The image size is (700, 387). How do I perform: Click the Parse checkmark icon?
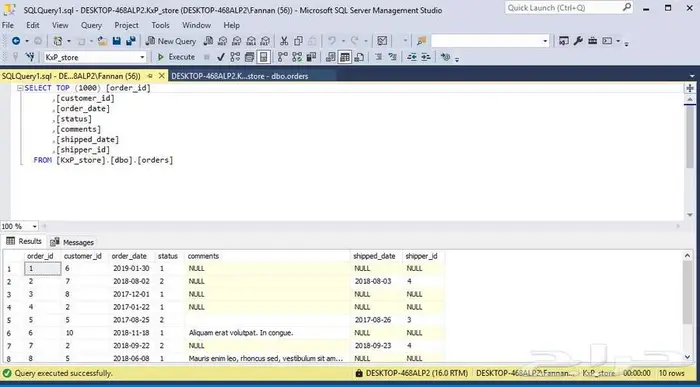(221, 57)
